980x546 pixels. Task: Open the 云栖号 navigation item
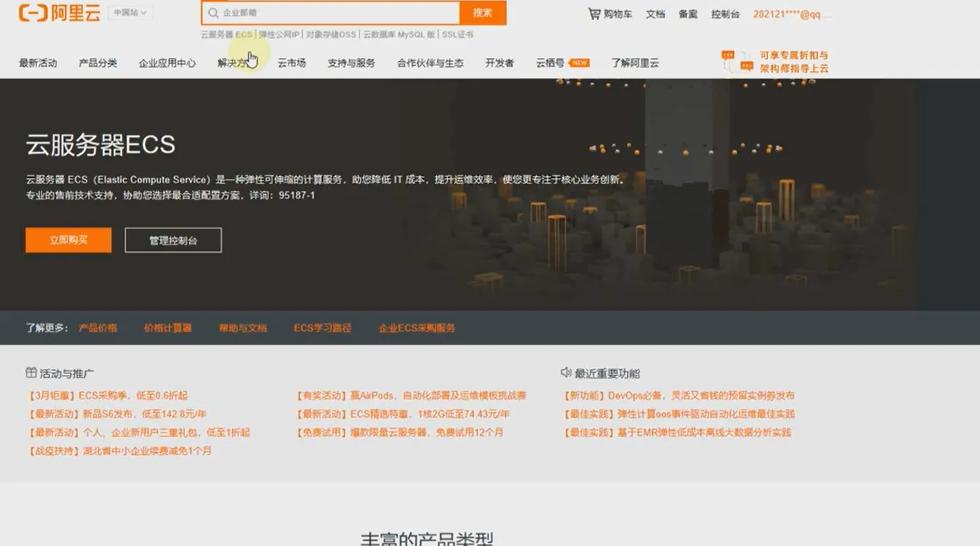coord(550,63)
